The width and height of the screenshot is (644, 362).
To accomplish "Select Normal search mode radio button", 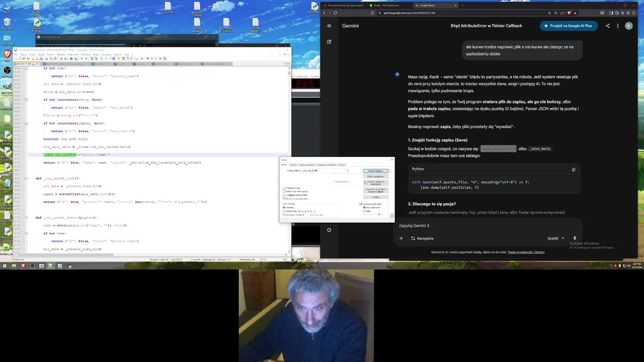I will (x=284, y=207).
